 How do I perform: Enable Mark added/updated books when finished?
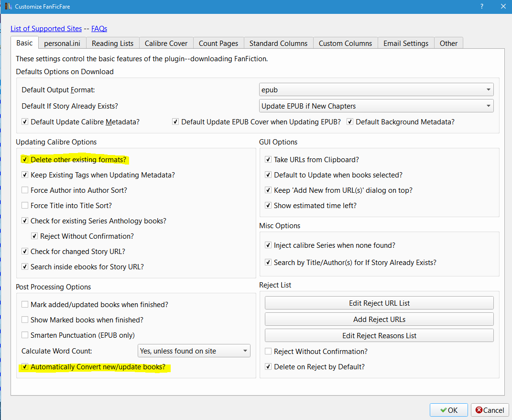(25, 304)
